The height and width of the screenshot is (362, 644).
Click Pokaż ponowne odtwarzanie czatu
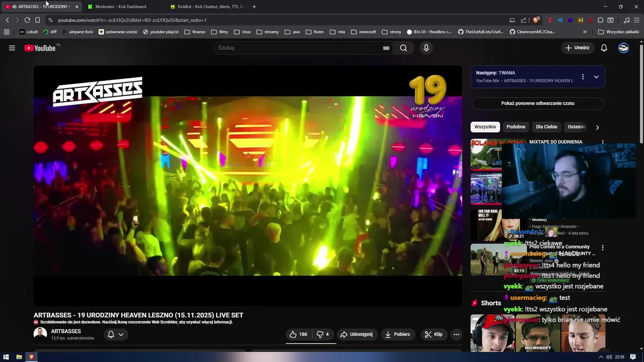point(537,104)
